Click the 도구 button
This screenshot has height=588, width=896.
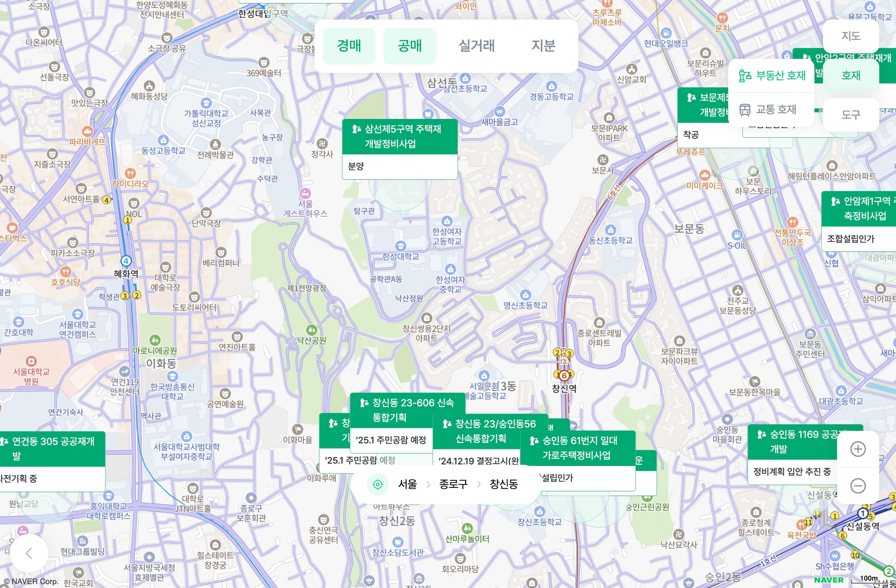(851, 115)
